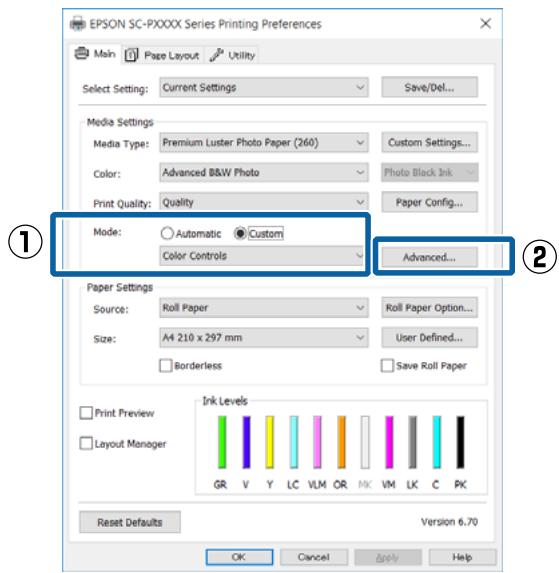Toggle the Save Roll Paper checkbox
Viewport: 559px width, 573px height.
(387, 365)
